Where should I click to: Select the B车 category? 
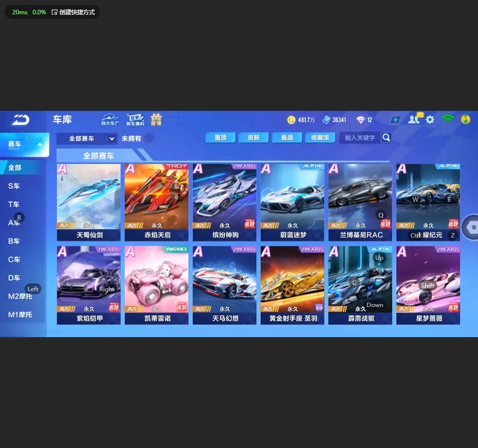(x=14, y=241)
